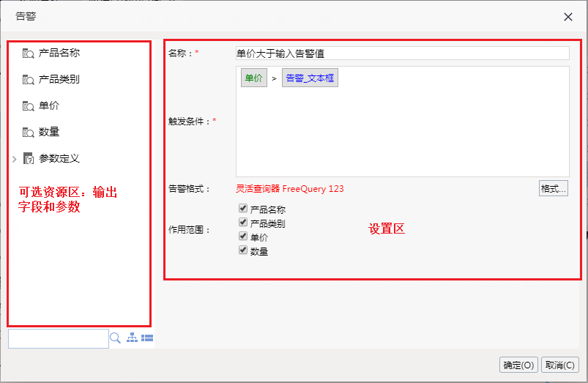The width and height of the screenshot is (588, 383).
Task: Select 单价 in resource tree
Action: tap(49, 105)
